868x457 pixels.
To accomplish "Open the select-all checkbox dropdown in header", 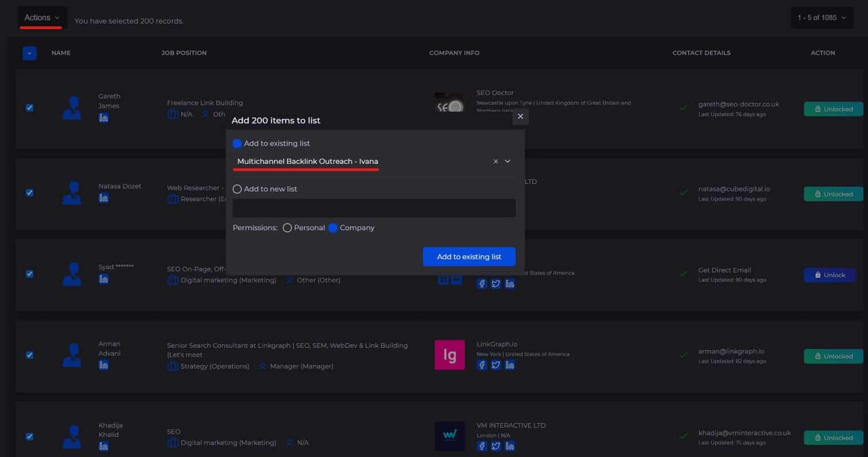I will click(x=29, y=53).
